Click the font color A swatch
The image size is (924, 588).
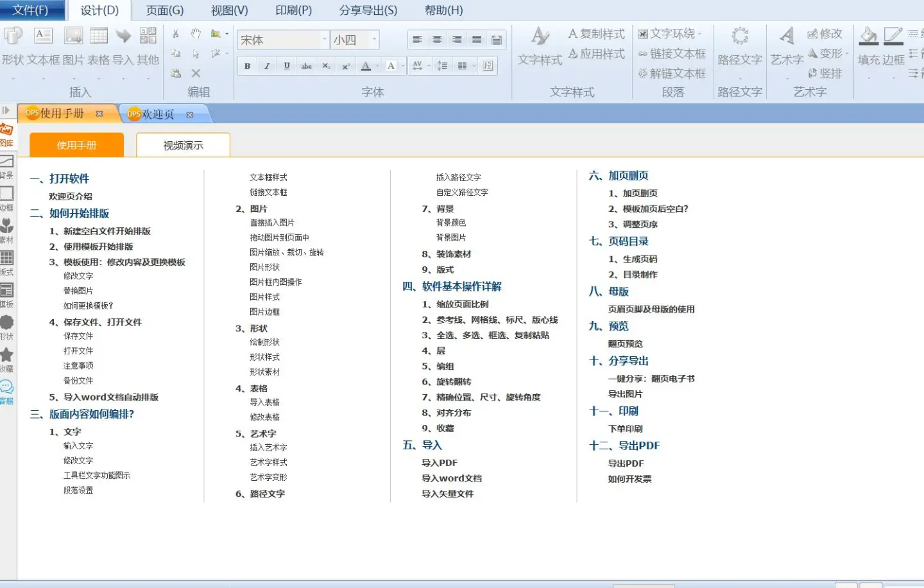(366, 65)
